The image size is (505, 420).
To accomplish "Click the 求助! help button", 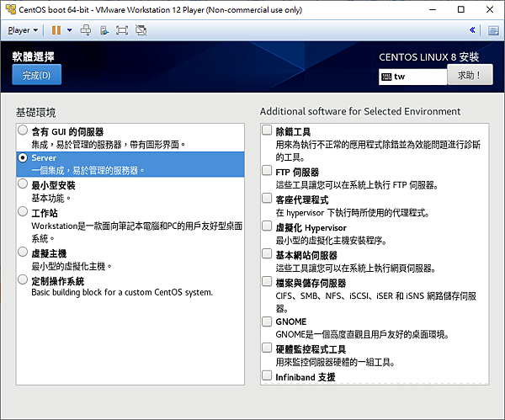I will coord(470,75).
